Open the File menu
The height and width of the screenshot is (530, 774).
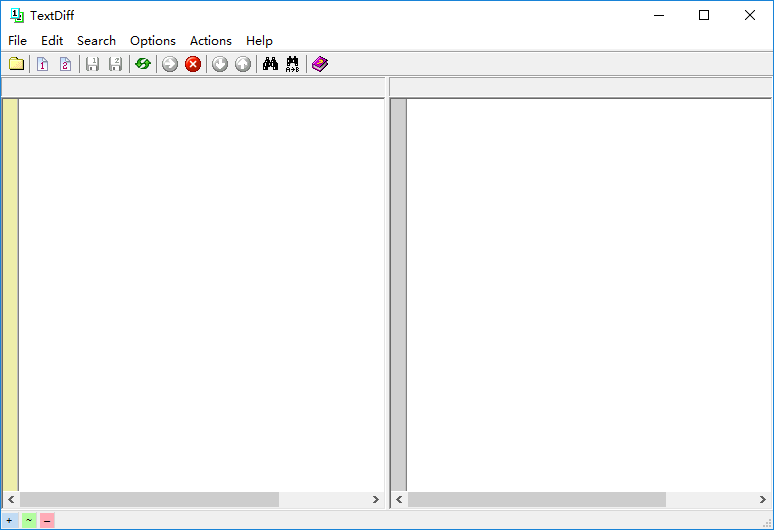[17, 40]
